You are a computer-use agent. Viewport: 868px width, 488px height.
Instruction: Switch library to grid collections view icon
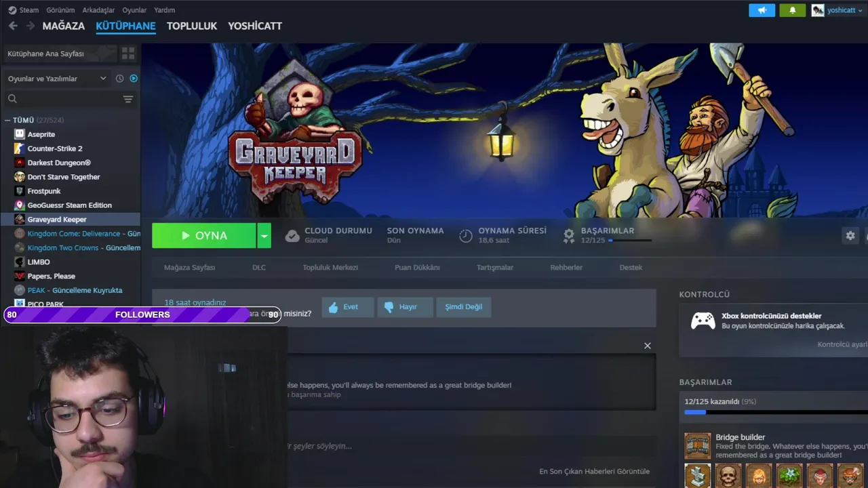coord(128,54)
